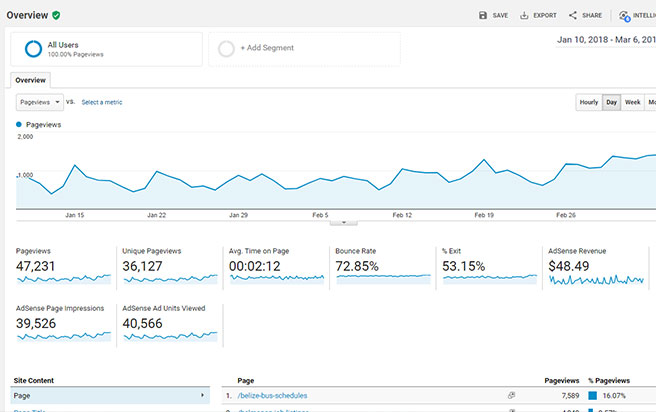Image resolution: width=656 pixels, height=412 pixels.
Task: Select the Week chart granularity
Action: [633, 102]
